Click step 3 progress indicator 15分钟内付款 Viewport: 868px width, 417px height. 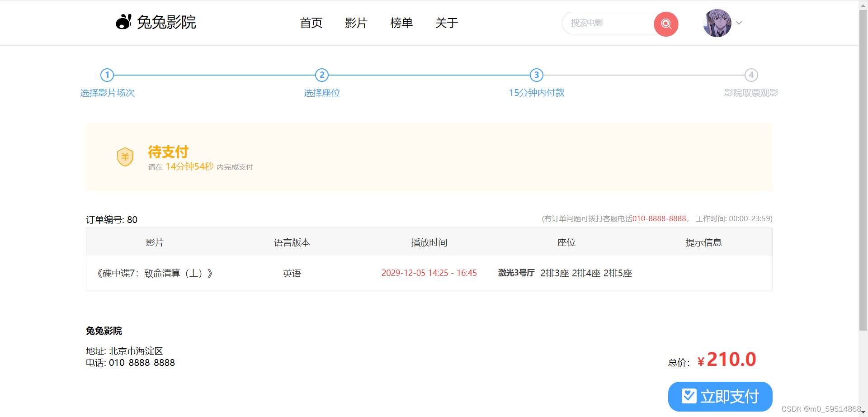point(536,75)
